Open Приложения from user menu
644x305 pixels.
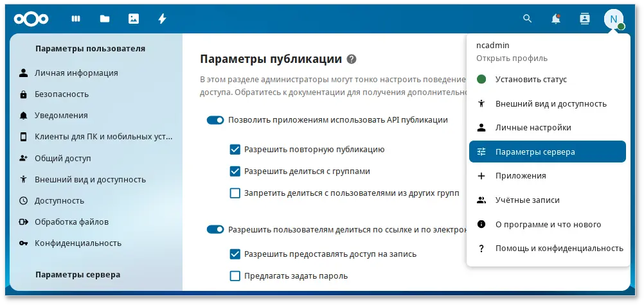[x=548, y=176]
